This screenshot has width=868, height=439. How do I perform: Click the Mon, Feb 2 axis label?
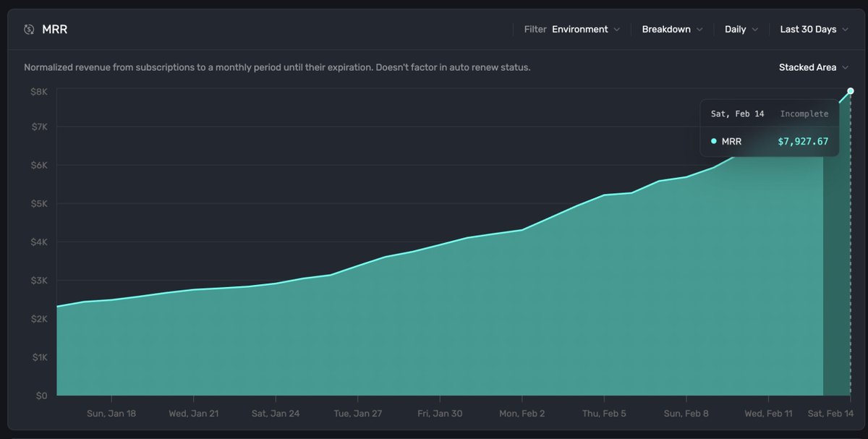(522, 414)
